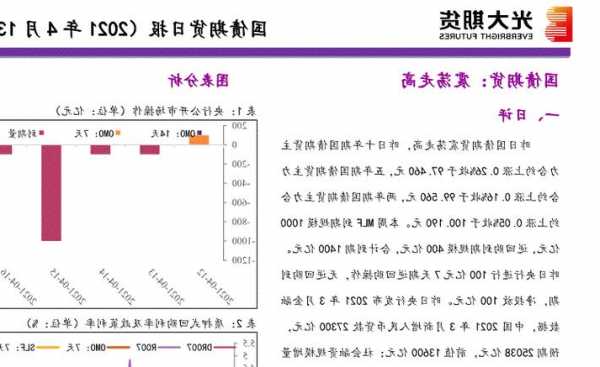Click the heading 国债期货：震荡走高
This screenshot has height=367, width=600.
pos(480,80)
